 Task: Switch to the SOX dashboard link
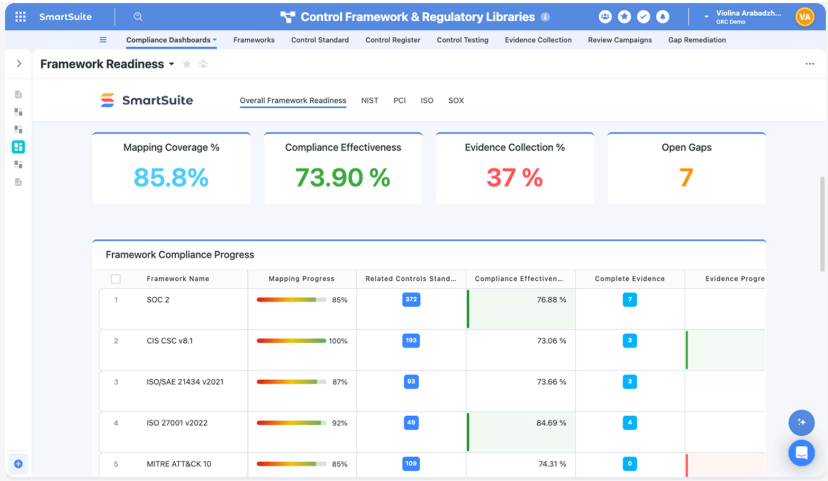pyautogui.click(x=456, y=100)
